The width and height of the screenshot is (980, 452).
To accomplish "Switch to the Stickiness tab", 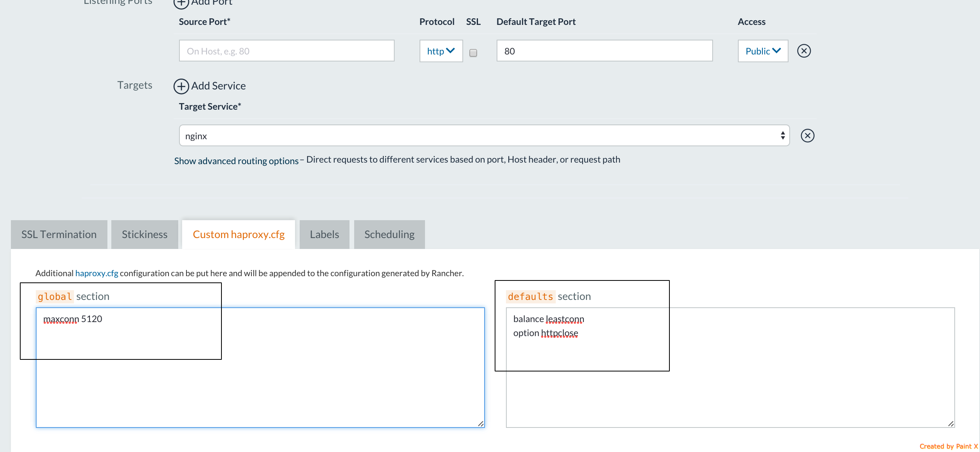I will click(x=144, y=235).
